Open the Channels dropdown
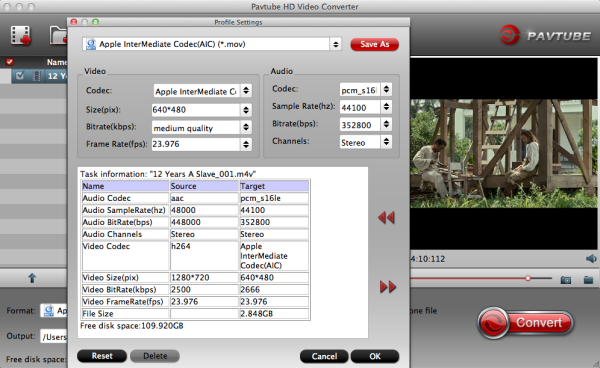600x368 pixels. 386,142
